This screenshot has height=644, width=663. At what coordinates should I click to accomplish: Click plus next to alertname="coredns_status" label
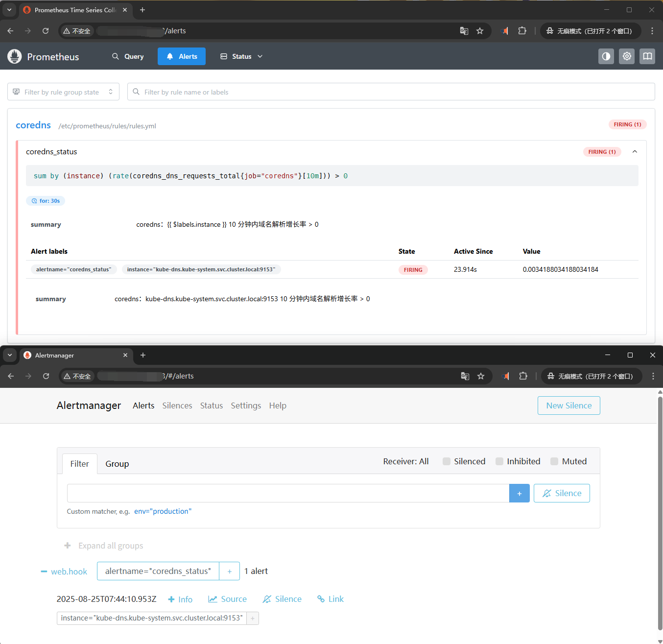(x=229, y=571)
